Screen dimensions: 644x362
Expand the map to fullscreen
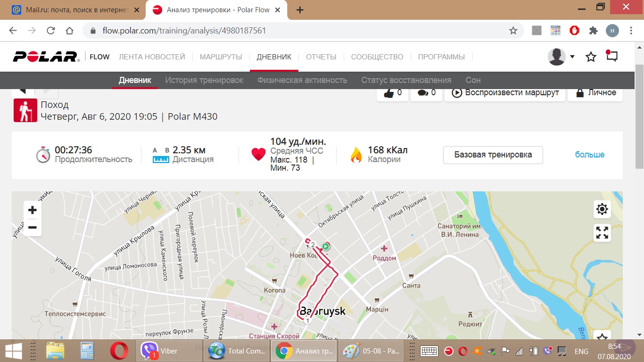pyautogui.click(x=602, y=233)
